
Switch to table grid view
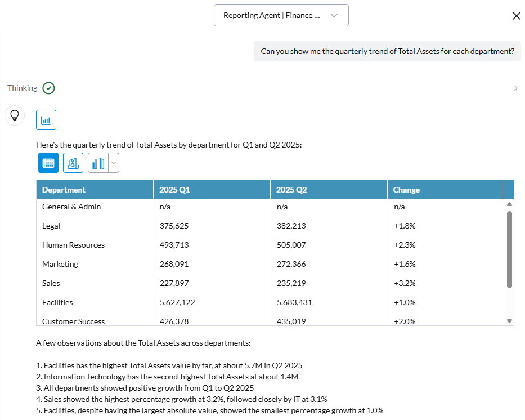(x=48, y=163)
